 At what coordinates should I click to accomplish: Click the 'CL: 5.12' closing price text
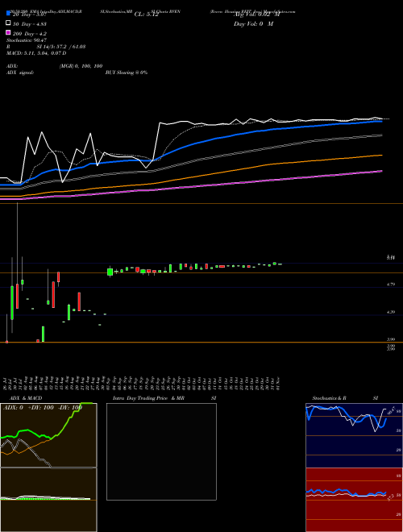pyautogui.click(x=147, y=15)
